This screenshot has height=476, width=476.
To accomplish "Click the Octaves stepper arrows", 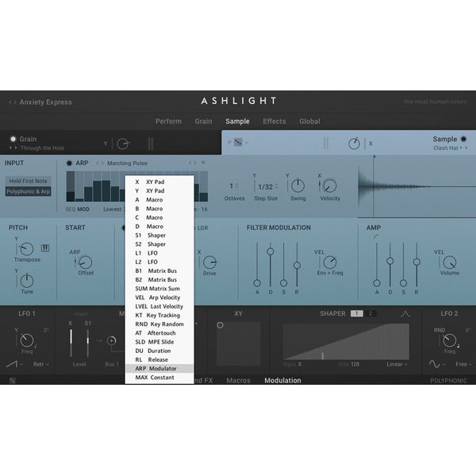I will coord(236,186).
